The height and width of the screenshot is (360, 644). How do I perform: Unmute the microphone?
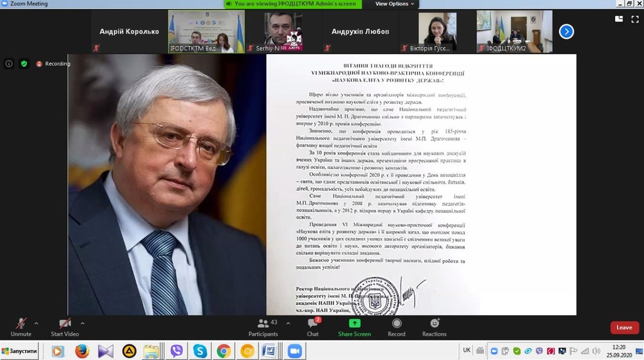click(x=21, y=326)
